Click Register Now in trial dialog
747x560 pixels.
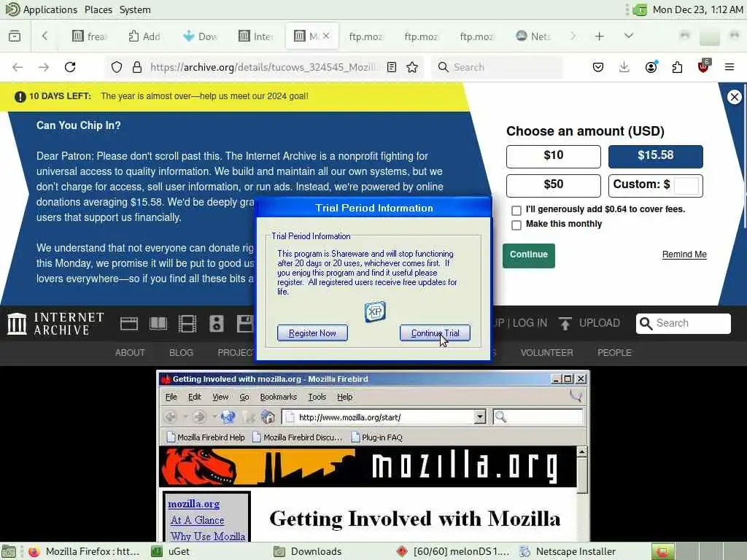pos(312,332)
